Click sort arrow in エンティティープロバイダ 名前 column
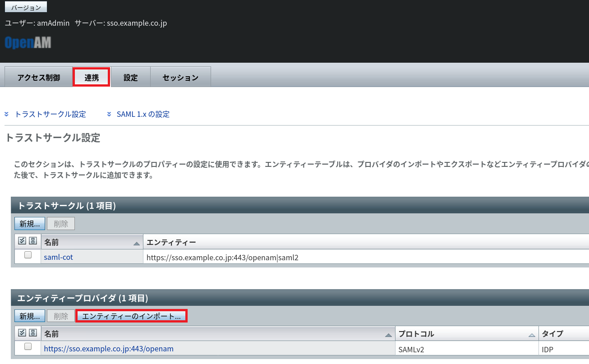The height and width of the screenshot is (364, 589). (x=388, y=335)
